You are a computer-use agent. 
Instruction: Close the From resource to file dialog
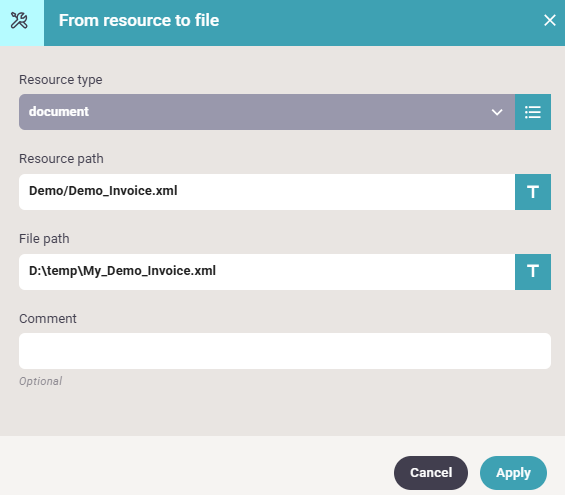[x=550, y=21]
